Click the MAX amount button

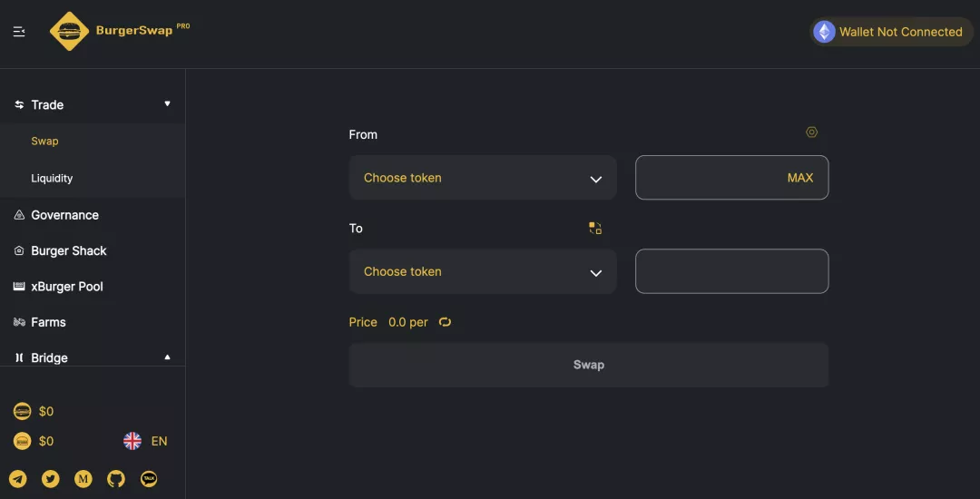[799, 178]
